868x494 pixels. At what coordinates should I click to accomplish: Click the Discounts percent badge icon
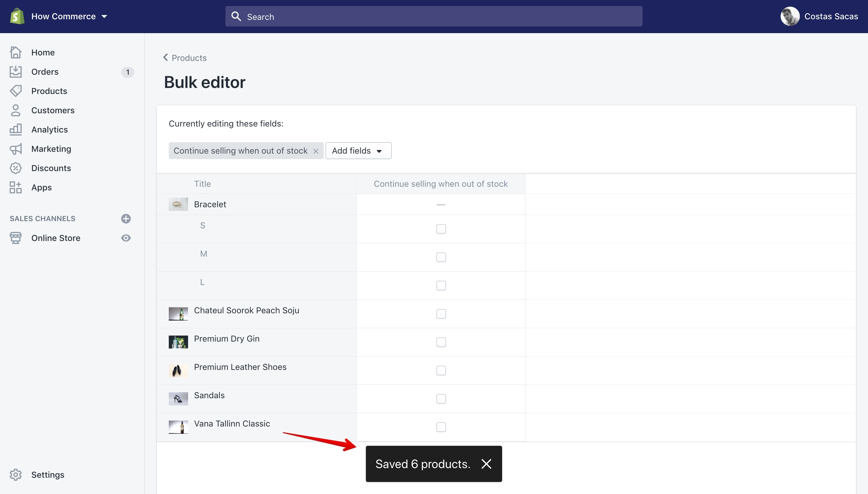coord(16,168)
